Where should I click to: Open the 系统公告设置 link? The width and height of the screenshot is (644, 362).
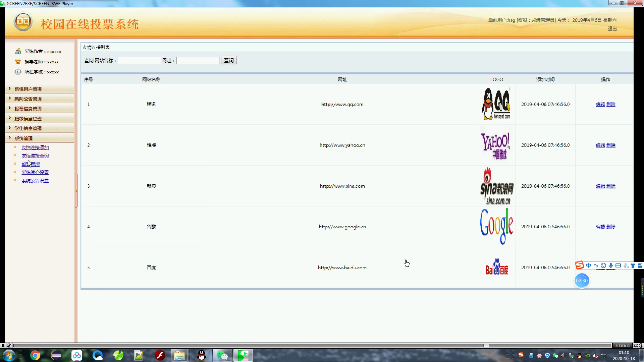coord(35,181)
